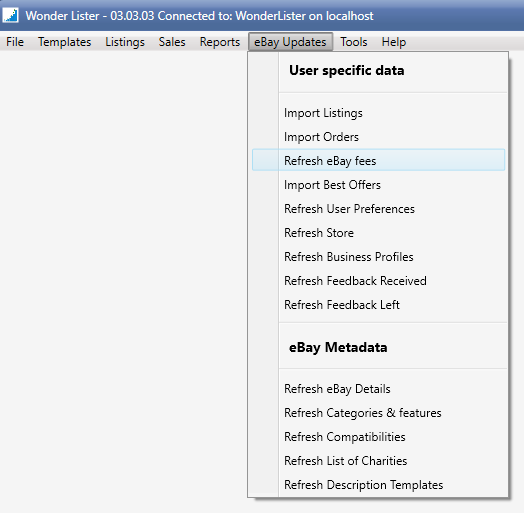Click the Wonder Lister app icon
Image resolution: width=524 pixels, height=513 pixels.
tap(10, 15)
